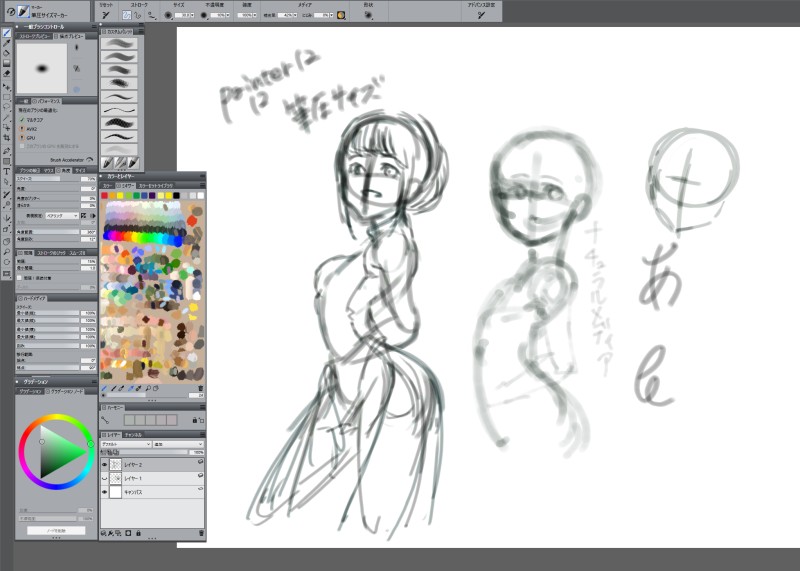Click the Advanced settings brush icon

pos(481,15)
